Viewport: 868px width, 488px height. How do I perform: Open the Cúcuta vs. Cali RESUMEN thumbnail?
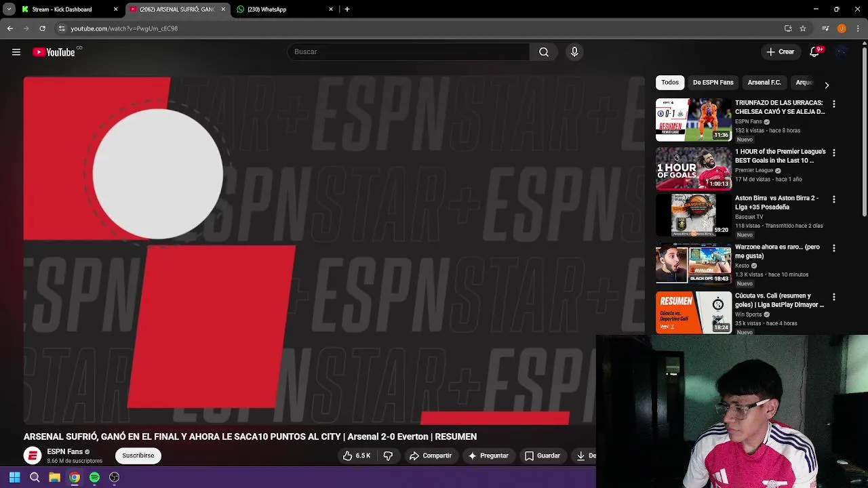tap(694, 313)
